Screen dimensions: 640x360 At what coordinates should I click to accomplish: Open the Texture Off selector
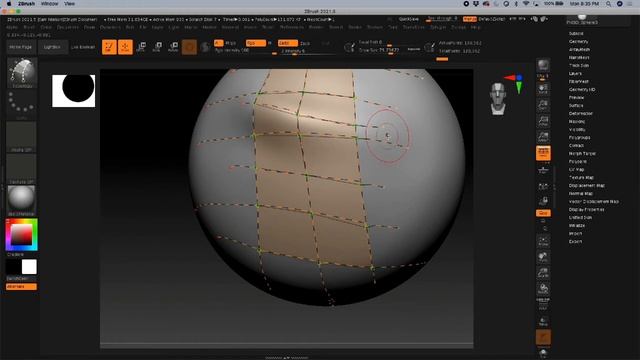click(22, 169)
